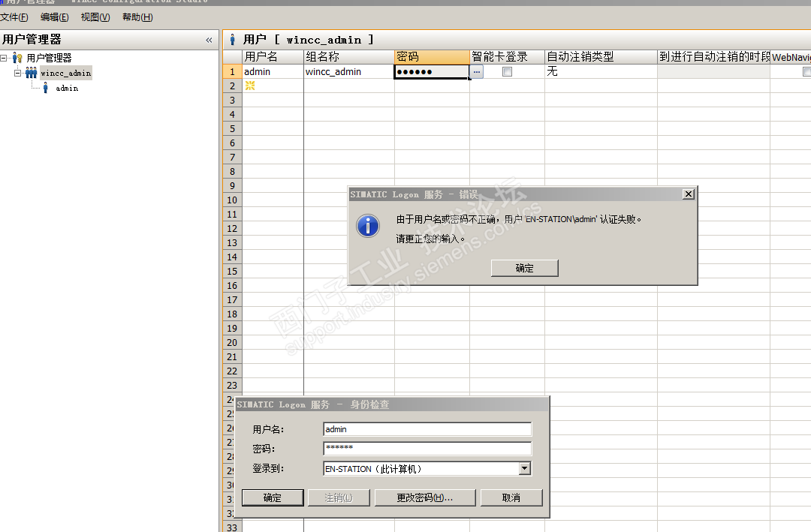
Task: Select wincc_admin group in the tree
Action: 65,73
